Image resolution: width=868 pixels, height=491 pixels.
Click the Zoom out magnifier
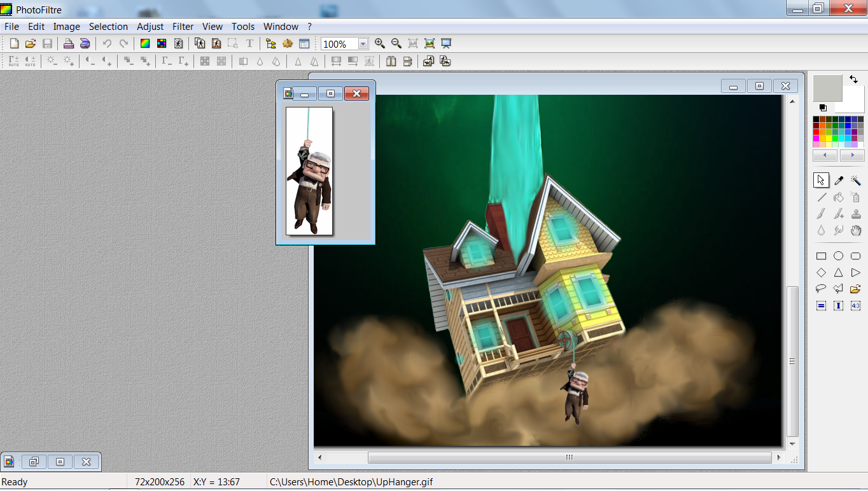tap(396, 43)
